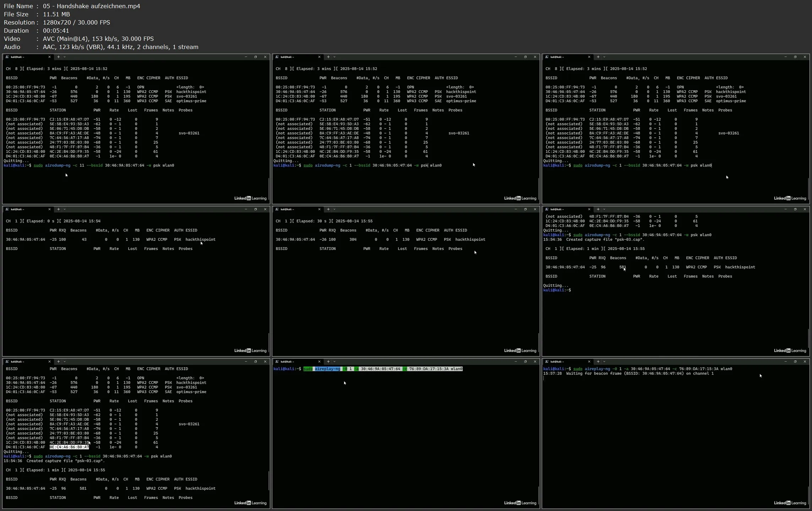Open a new tab in the middle-right terminal
Image resolution: width=812 pixels, height=511 pixels.
598,209
